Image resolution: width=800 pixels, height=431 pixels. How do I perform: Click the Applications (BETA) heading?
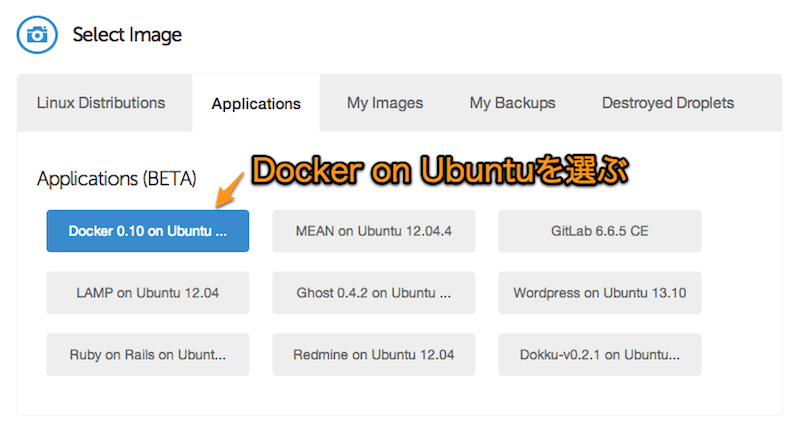pyautogui.click(x=117, y=179)
